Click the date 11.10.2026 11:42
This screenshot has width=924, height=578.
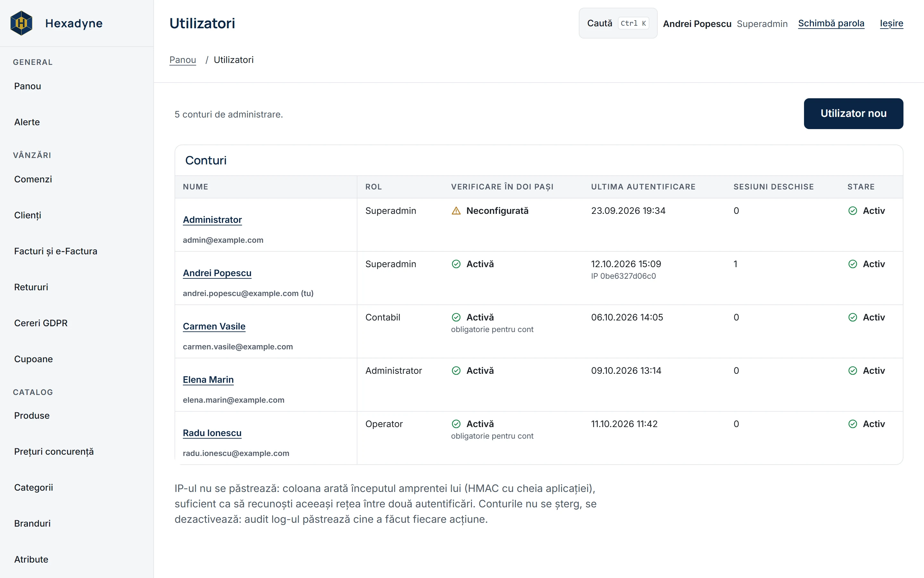[x=624, y=424]
